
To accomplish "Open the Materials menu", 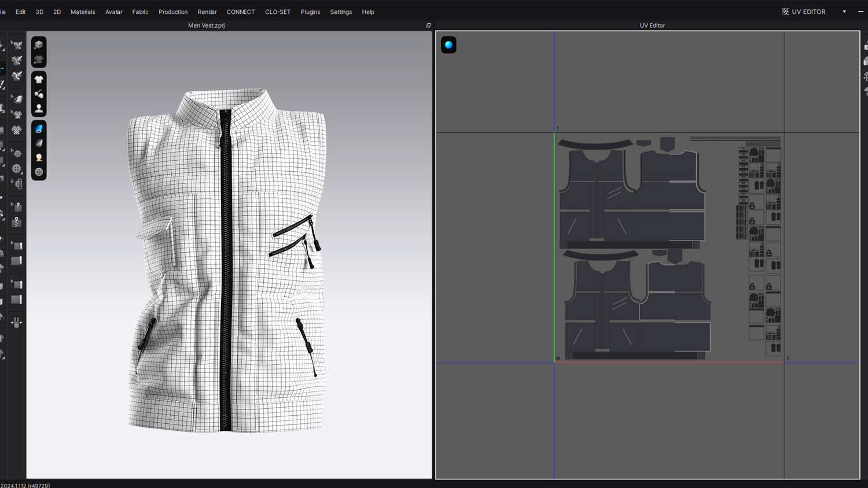I will pyautogui.click(x=83, y=12).
